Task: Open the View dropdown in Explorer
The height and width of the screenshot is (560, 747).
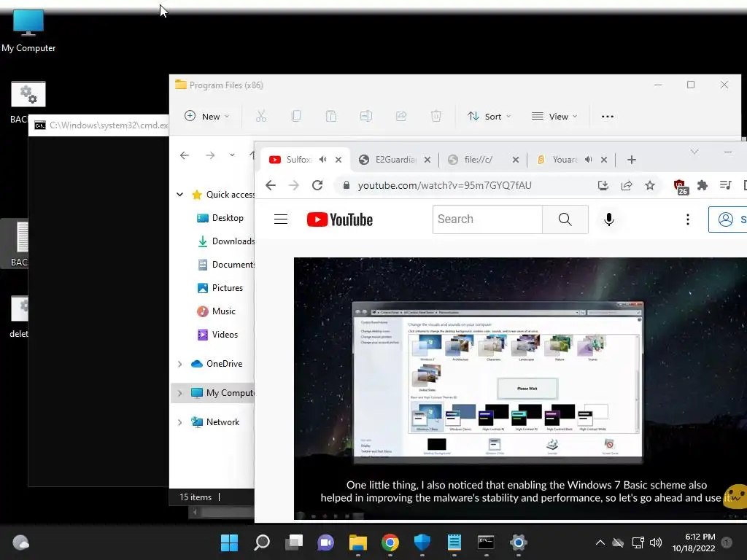Action: [x=554, y=116]
